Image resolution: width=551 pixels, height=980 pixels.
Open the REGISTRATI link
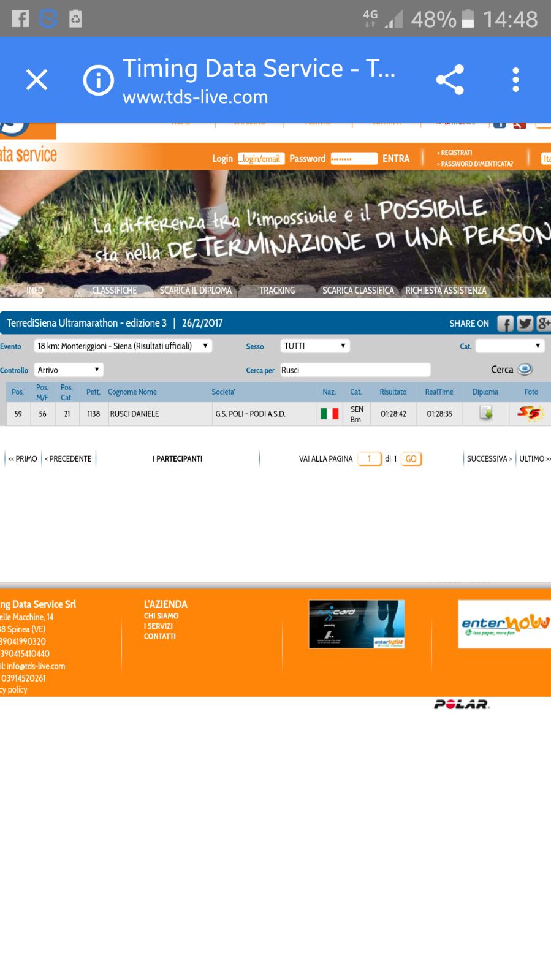(x=455, y=153)
